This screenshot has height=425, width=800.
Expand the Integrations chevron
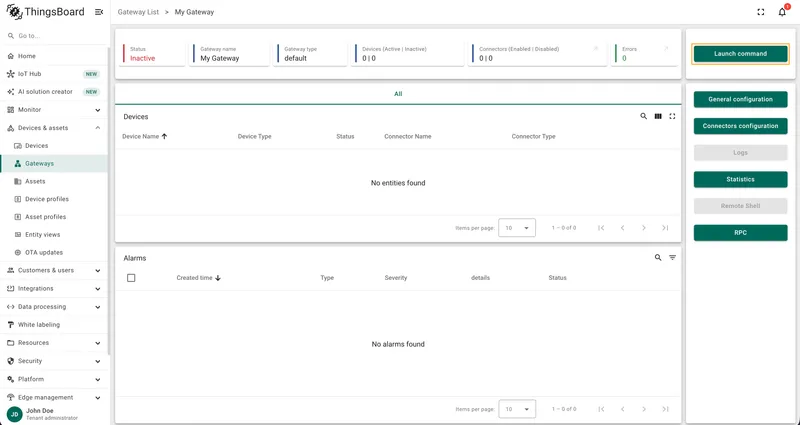(x=98, y=289)
